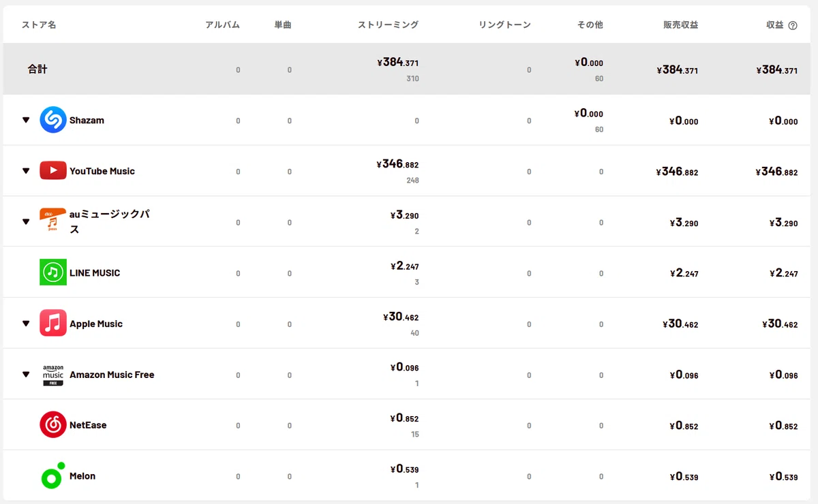
Task: Click au Music Pass 収益 ¥3.290
Action: pyautogui.click(x=784, y=223)
